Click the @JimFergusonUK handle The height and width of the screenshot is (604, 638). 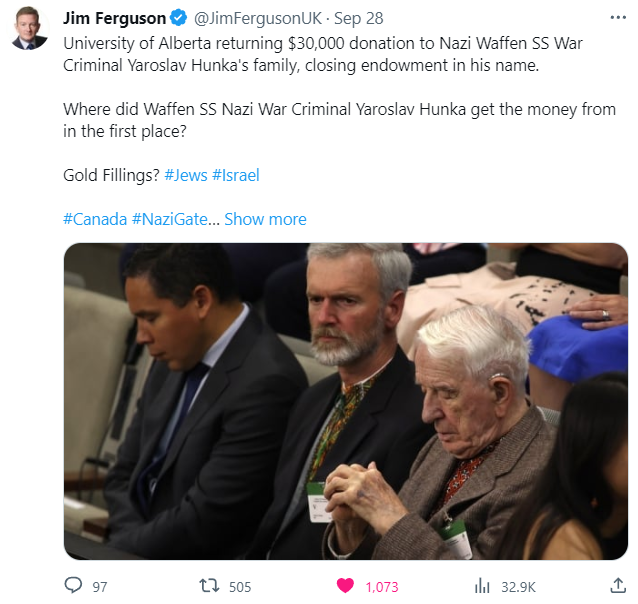click(x=258, y=18)
